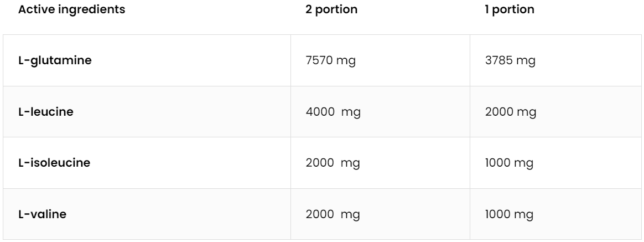Click the "mg" unit after 3785

tap(524, 61)
